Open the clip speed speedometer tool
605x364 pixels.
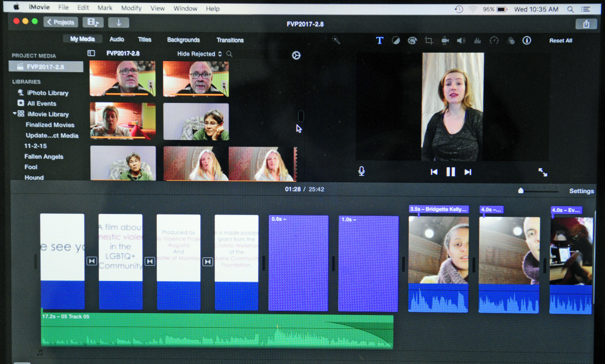[494, 41]
